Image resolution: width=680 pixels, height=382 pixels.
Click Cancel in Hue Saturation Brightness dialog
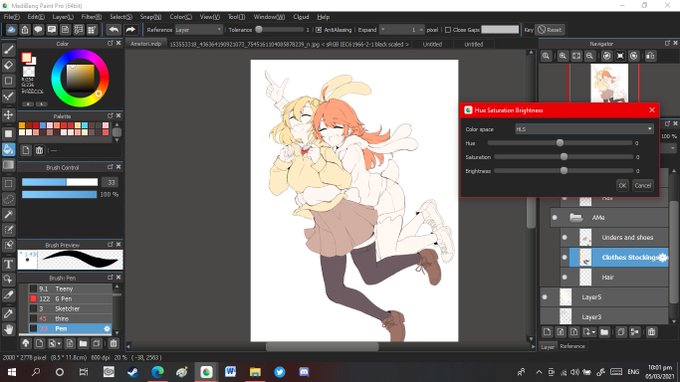(643, 186)
